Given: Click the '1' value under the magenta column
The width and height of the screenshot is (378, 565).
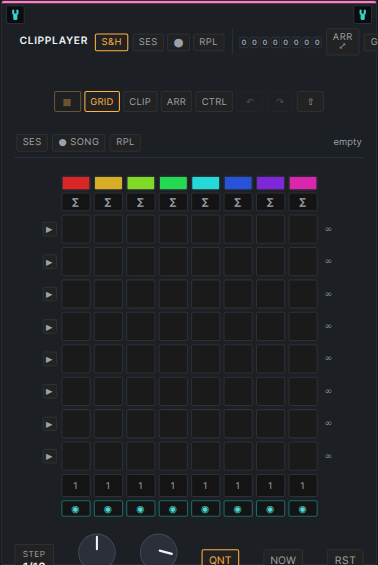Looking at the screenshot, I should [303, 486].
